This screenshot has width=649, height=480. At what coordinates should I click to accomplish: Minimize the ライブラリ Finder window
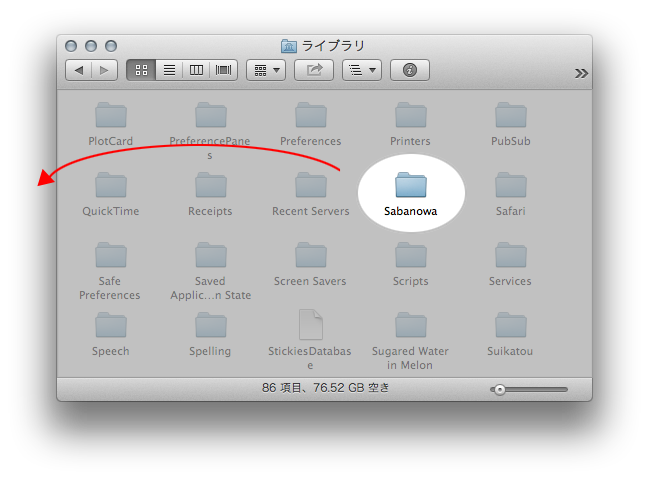91,46
